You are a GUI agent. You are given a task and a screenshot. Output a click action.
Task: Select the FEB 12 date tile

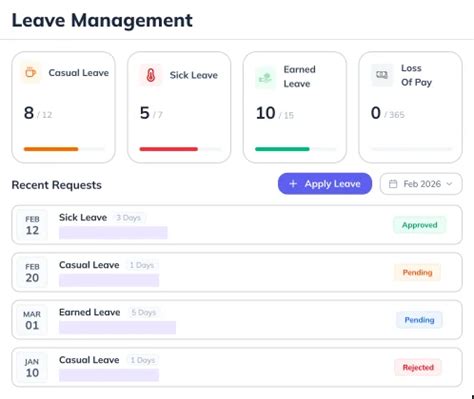click(32, 225)
